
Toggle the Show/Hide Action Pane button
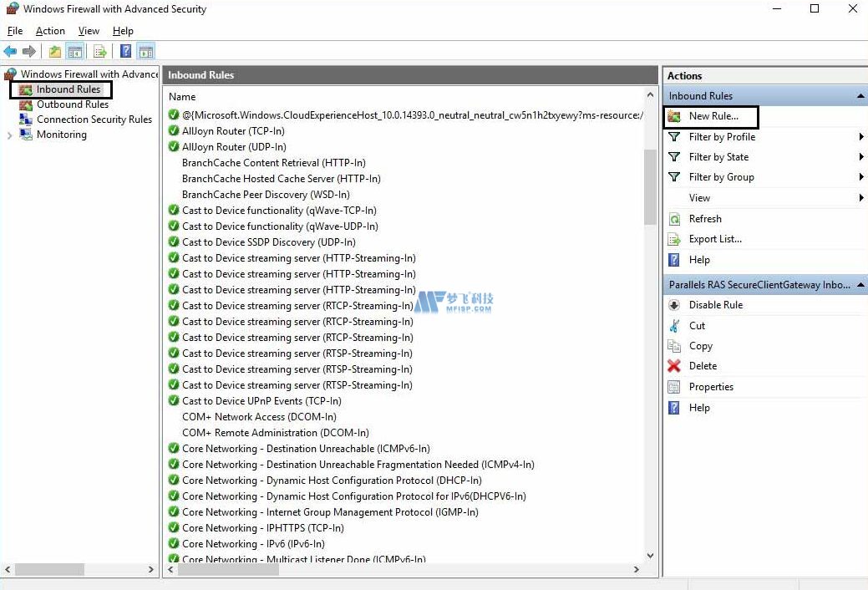pyautogui.click(x=145, y=52)
